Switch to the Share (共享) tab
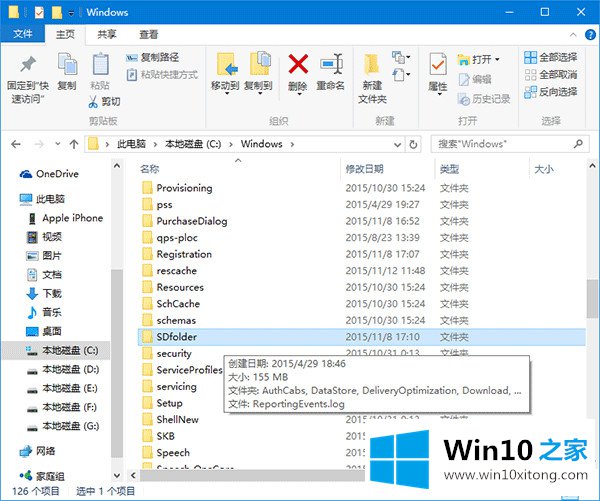Viewport: 600px width, 501px height. click(x=107, y=34)
